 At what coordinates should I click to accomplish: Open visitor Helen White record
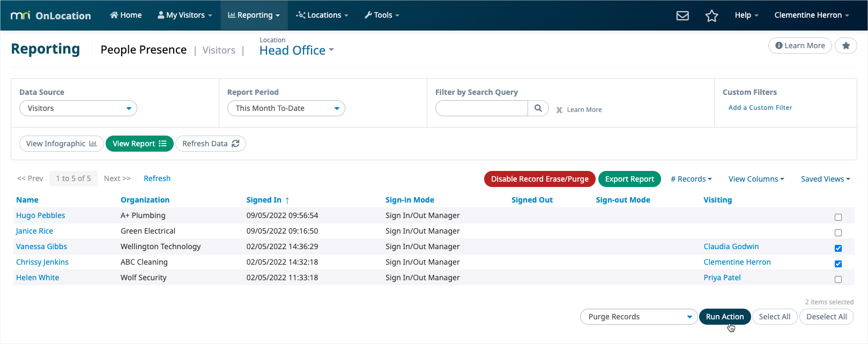(x=38, y=278)
